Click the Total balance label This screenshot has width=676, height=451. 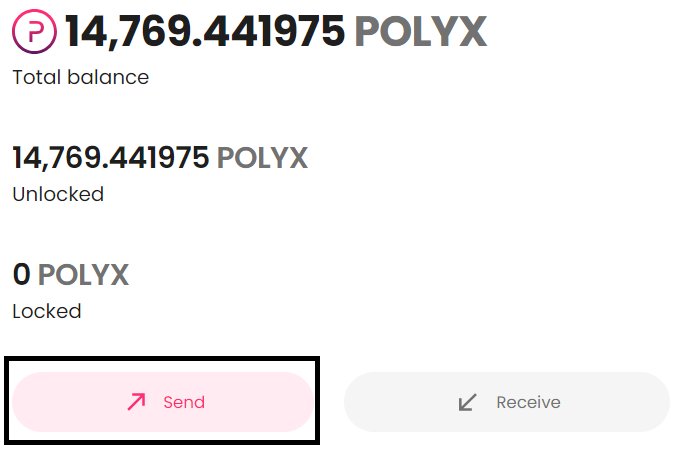tap(81, 78)
